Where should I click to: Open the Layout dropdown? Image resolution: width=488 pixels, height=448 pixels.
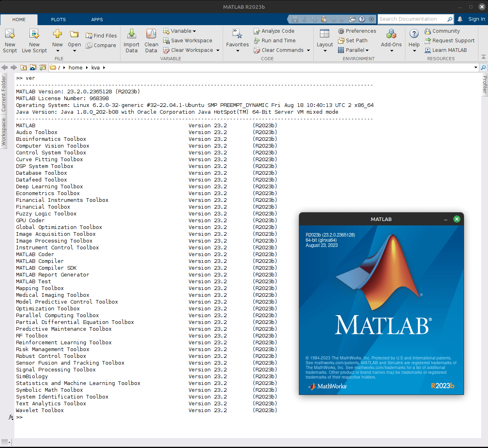coord(325,41)
